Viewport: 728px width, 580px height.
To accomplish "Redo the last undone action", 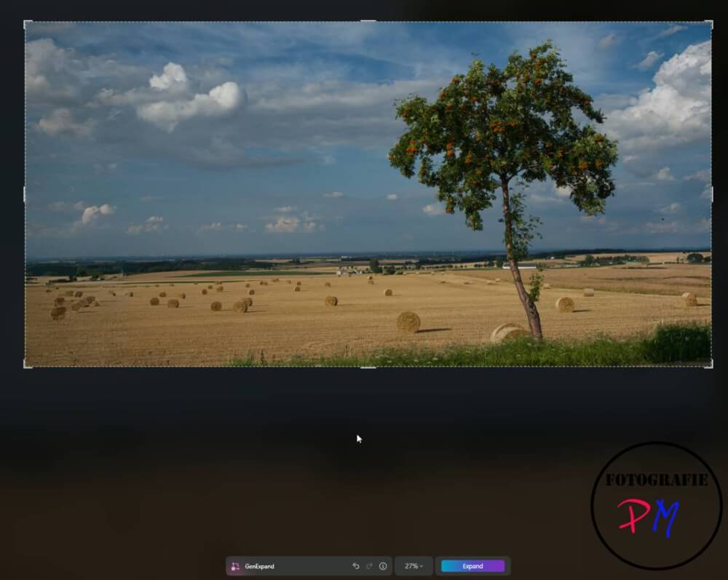I will tap(370, 566).
